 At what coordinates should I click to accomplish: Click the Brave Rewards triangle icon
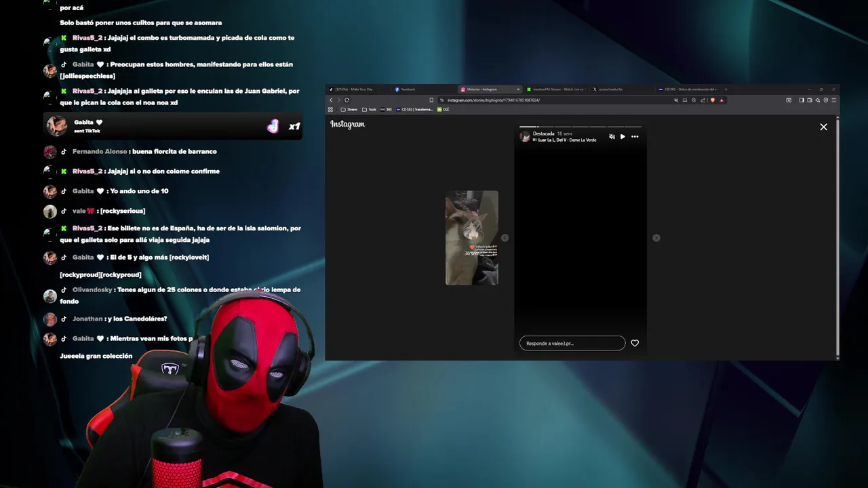pyautogui.click(x=722, y=100)
